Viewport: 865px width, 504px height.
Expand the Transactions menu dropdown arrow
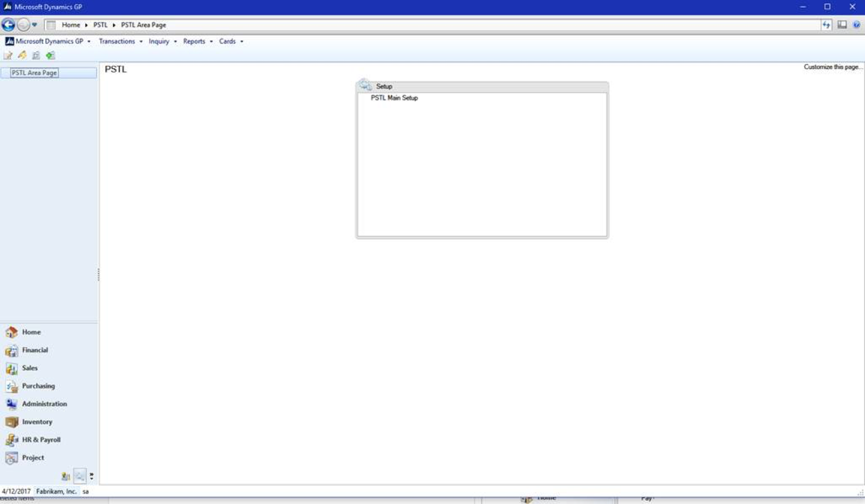(141, 42)
